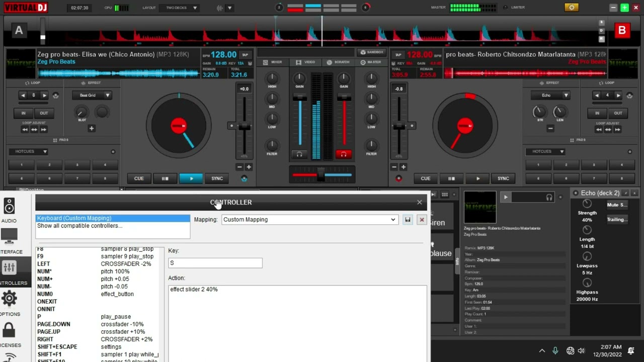Click deck B pitch plus button
This screenshot has width=644, height=362.
click(403, 167)
